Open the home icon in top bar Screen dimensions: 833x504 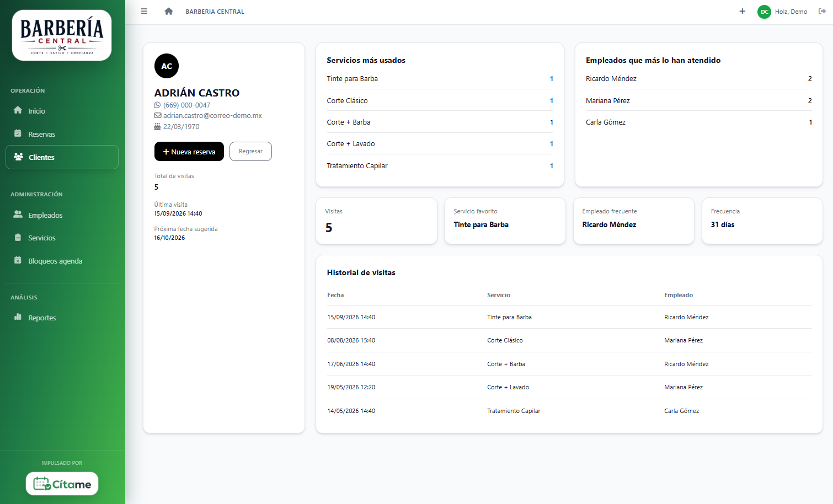click(169, 11)
